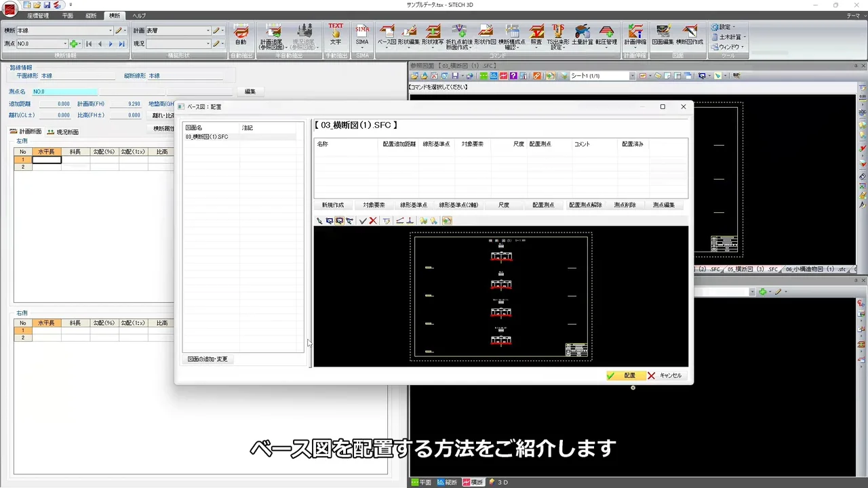Click the save icon in quick access toolbar
868x488 pixels.
point(47,5)
